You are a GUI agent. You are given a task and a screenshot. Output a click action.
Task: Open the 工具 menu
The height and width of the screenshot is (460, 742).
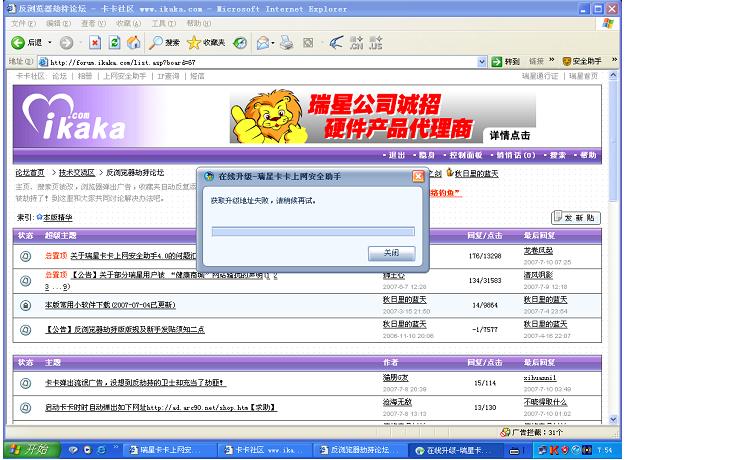163,23
